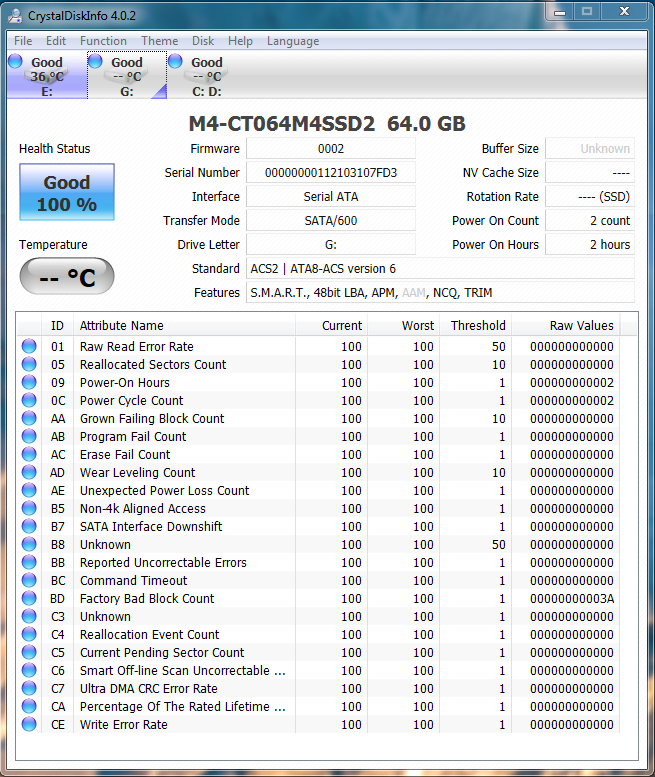The width and height of the screenshot is (655, 777).
Task: Select the G: drive tab
Action: [127, 75]
